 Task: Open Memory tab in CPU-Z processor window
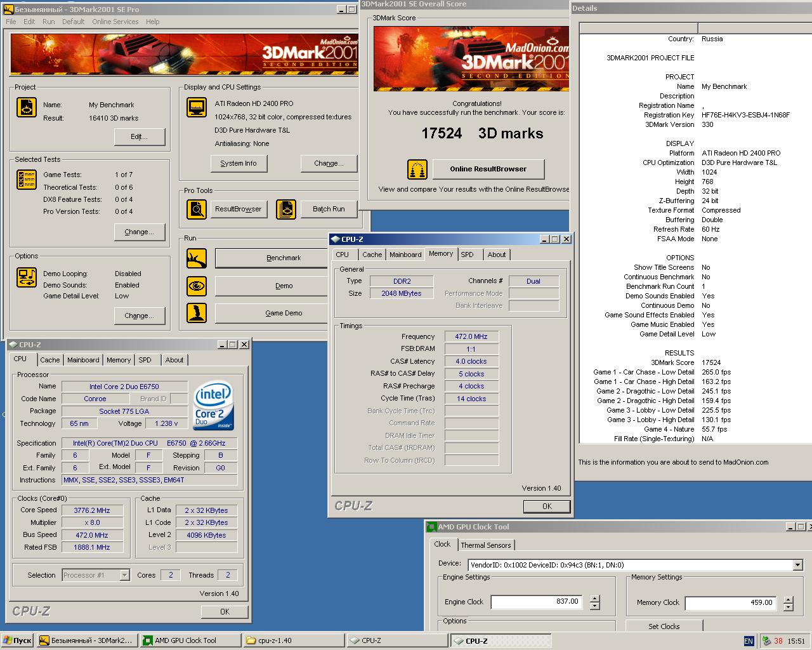tap(119, 360)
